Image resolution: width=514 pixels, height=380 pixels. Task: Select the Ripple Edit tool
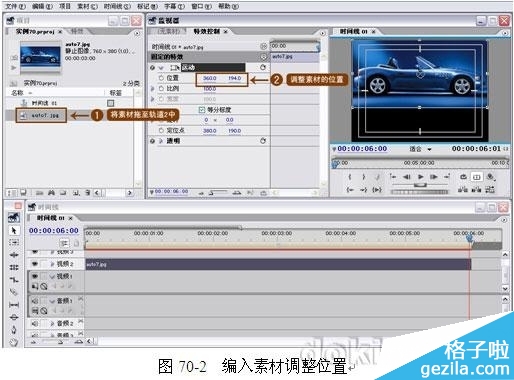[x=14, y=255]
